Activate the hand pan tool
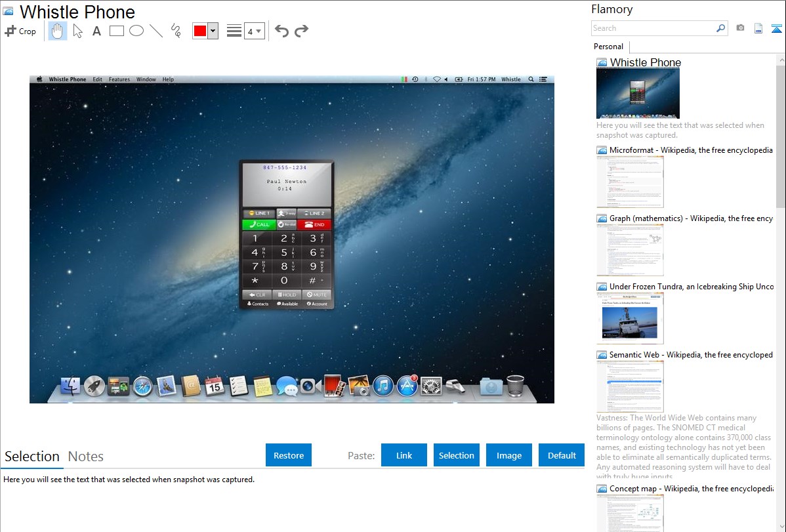This screenshot has width=786, height=532. [57, 31]
